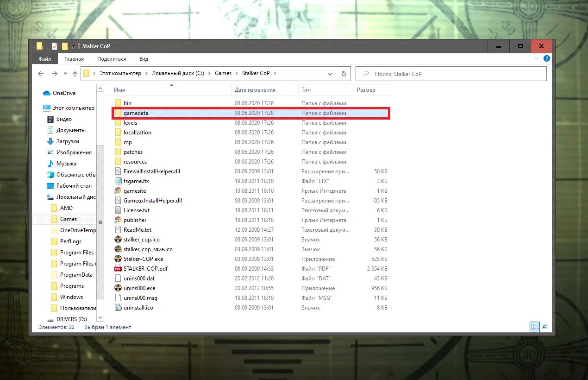Select Видео in navigation pane

(x=60, y=119)
